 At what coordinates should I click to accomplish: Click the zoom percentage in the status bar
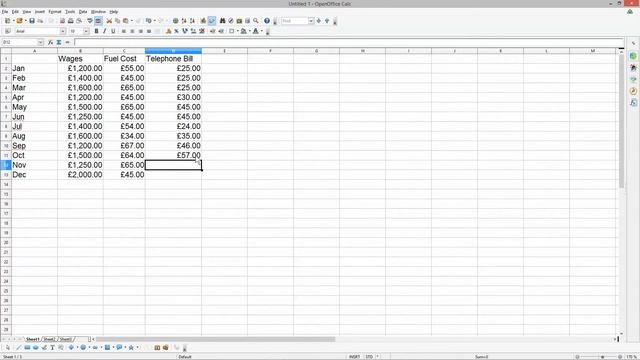click(x=632, y=357)
